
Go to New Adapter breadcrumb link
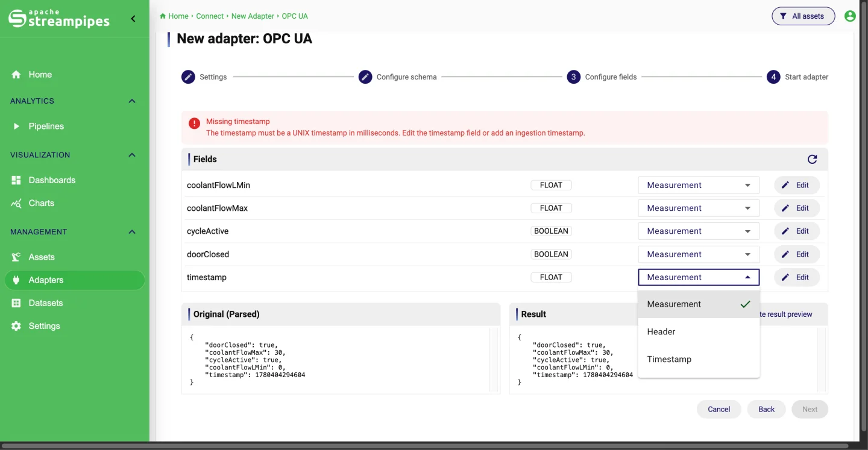click(253, 16)
